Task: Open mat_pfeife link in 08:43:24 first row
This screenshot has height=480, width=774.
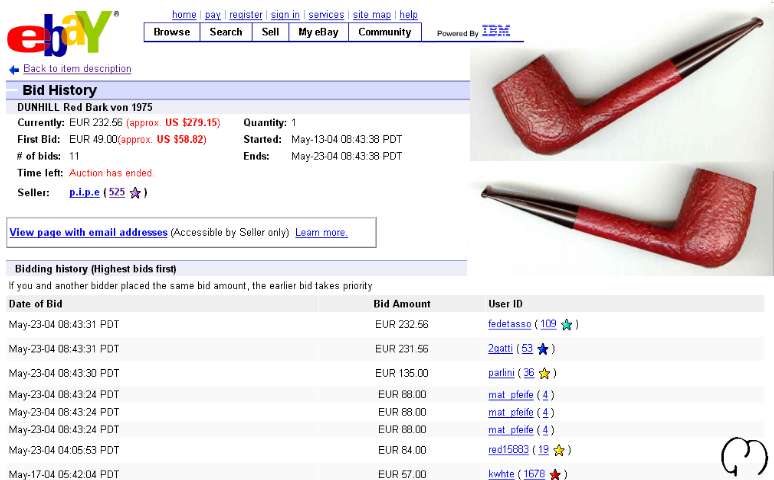Action: coord(511,395)
